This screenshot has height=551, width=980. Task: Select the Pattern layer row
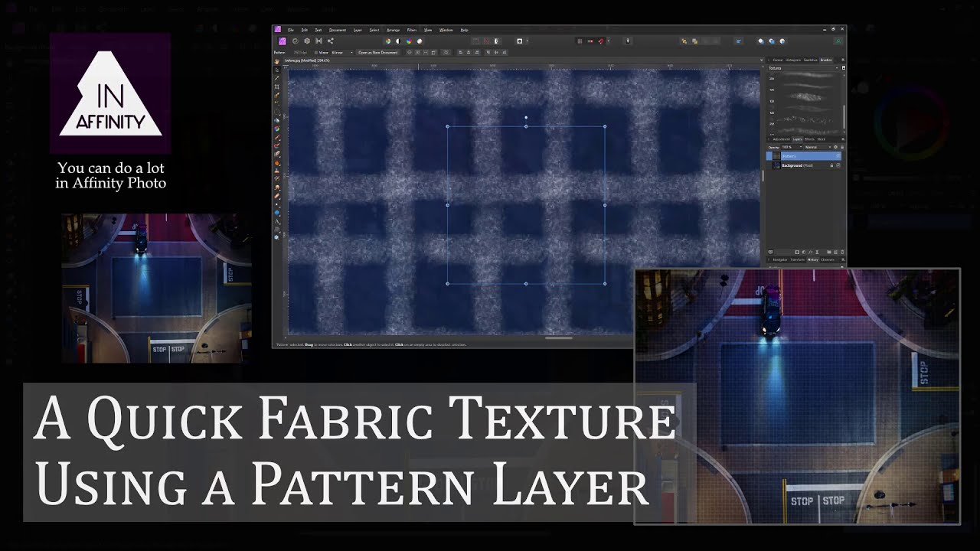tap(804, 156)
